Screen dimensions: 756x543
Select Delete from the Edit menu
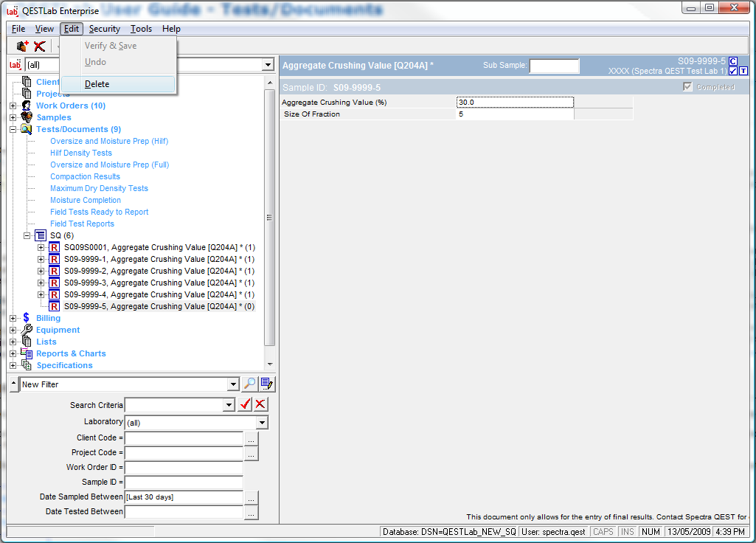click(97, 84)
